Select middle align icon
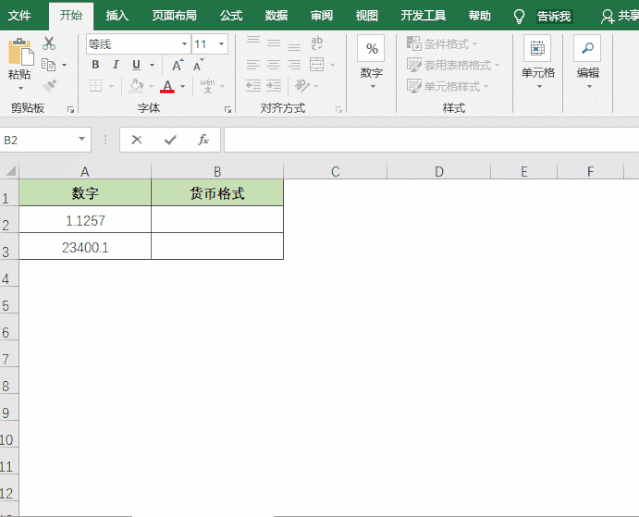Image resolution: width=639 pixels, height=517 pixels. [273, 43]
